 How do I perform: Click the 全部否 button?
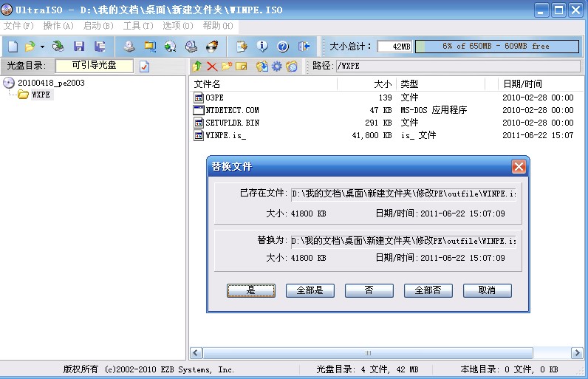428,290
